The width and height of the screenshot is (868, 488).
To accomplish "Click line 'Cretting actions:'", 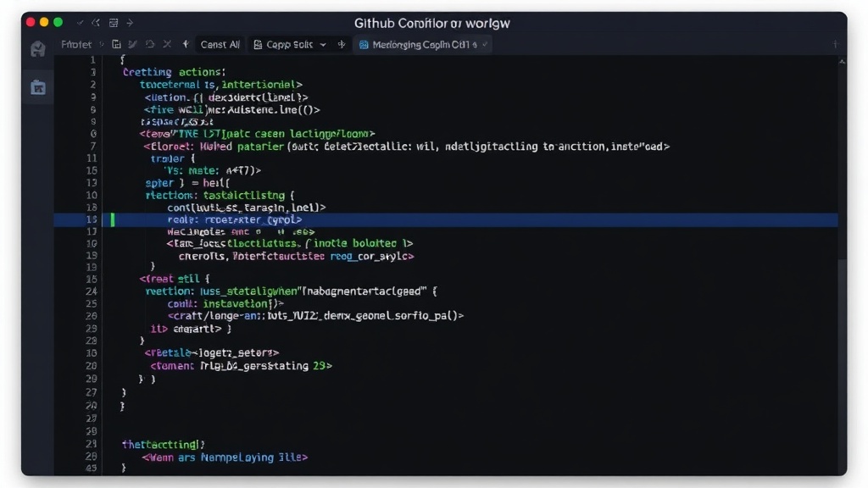I will tap(174, 72).
